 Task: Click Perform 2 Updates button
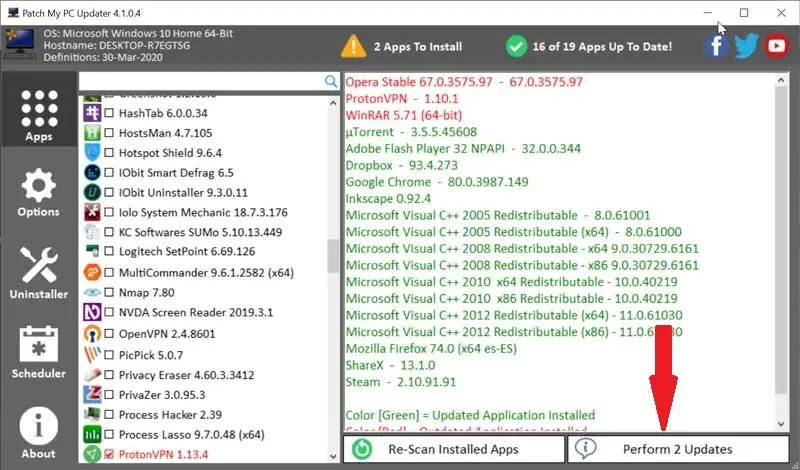tap(678, 449)
